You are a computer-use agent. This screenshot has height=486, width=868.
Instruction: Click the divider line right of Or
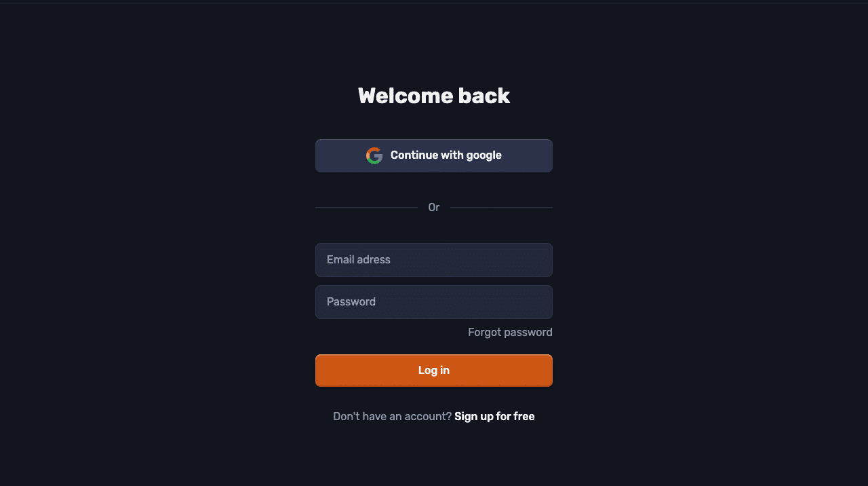(501, 207)
